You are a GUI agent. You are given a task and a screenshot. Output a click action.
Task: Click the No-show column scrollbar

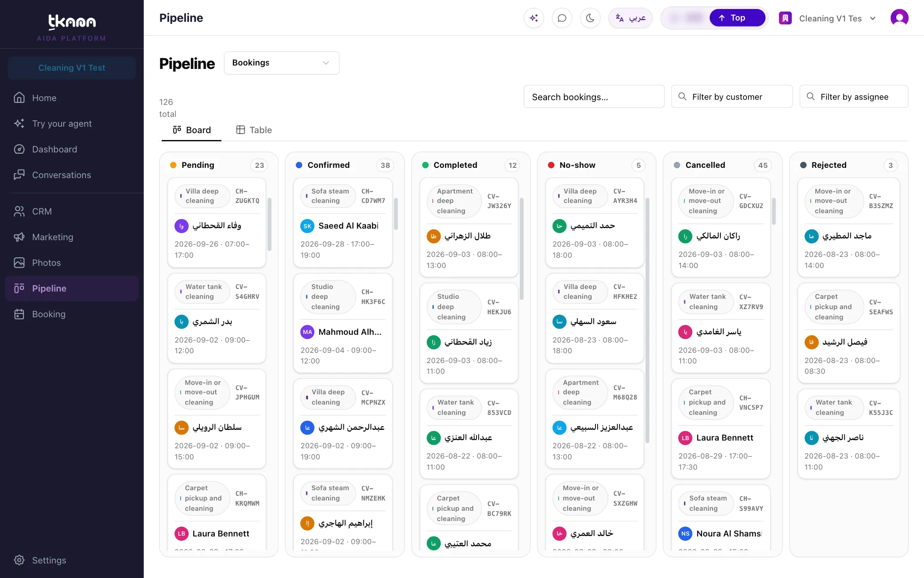tap(648, 320)
